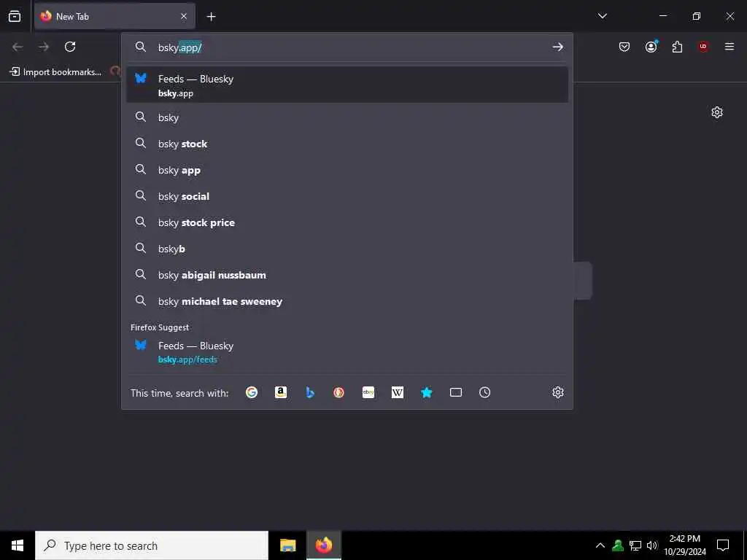The width and height of the screenshot is (747, 560).
Task: Close the New Tab tab
Action: [x=184, y=16]
